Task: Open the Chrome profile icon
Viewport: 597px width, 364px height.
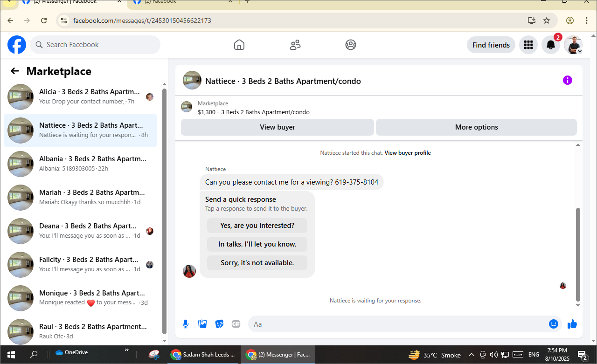Action: coord(570,21)
